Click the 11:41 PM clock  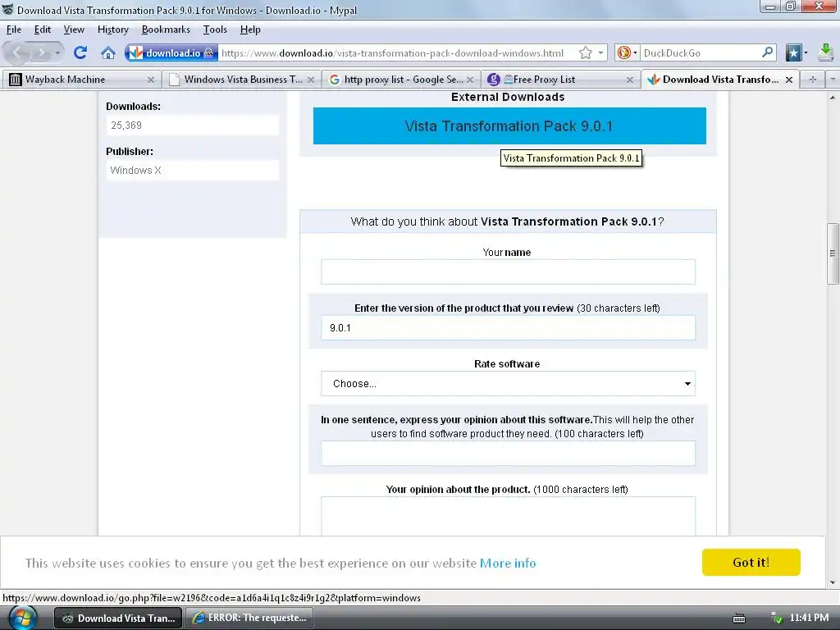click(809, 618)
